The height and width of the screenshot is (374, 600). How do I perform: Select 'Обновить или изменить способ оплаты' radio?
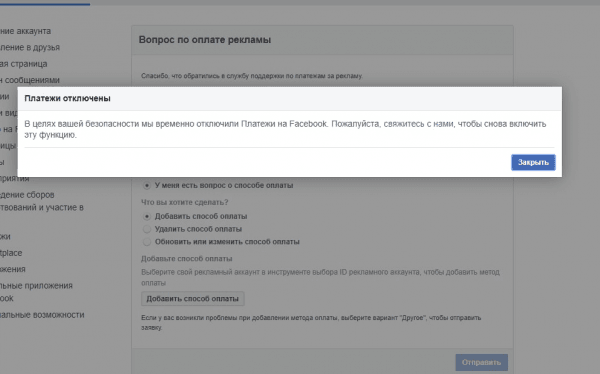(147, 242)
